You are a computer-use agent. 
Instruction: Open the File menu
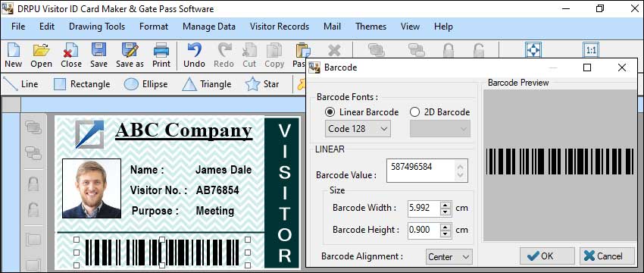tap(18, 27)
